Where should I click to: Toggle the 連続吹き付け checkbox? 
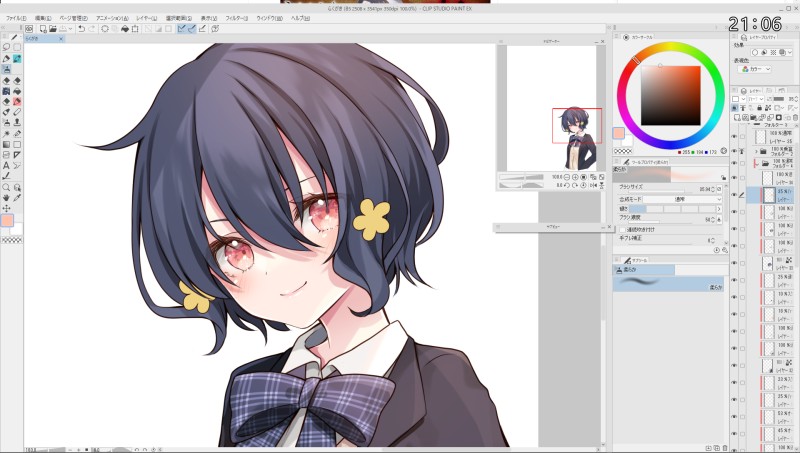(x=622, y=230)
